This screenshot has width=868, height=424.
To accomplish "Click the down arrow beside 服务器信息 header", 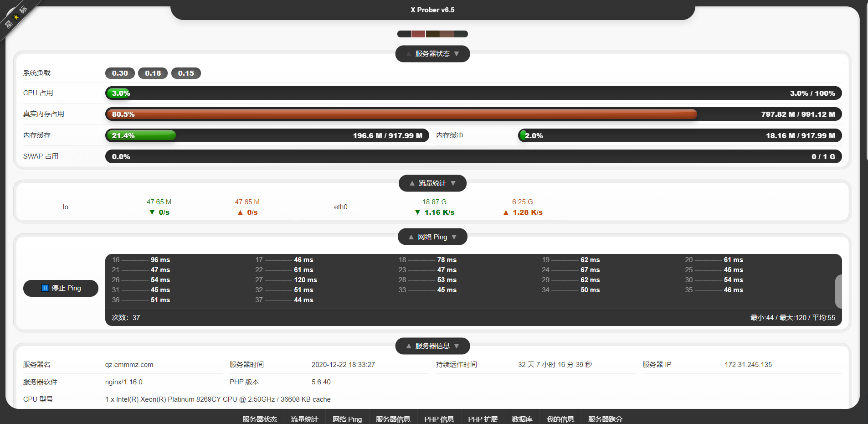I will pos(457,346).
